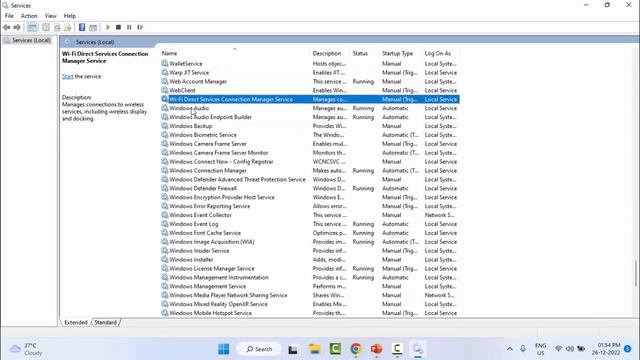640x360 pixels.
Task: Select Windows Font Cache Service
Action: (310, 233)
